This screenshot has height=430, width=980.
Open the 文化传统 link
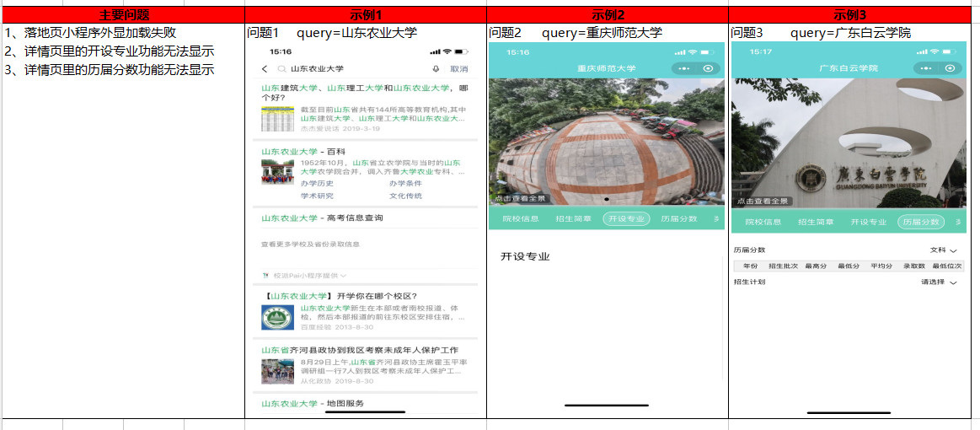[405, 196]
